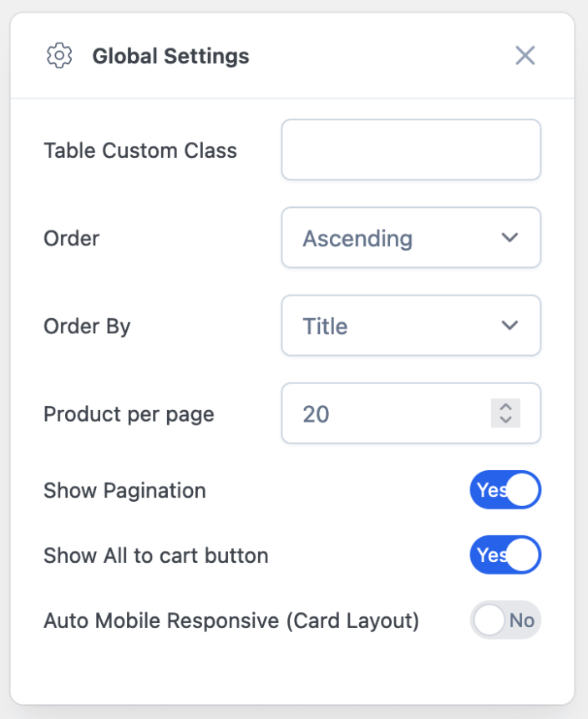This screenshot has width=588, height=719.
Task: Click the Show Pagination label
Action: pos(124,490)
